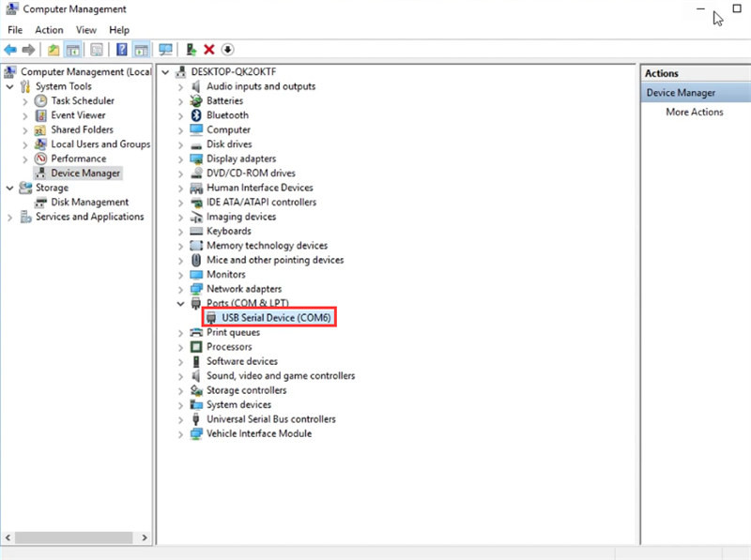Collapse the Ports (COM & LPT) category
Screen dimensions: 751x560
181,303
